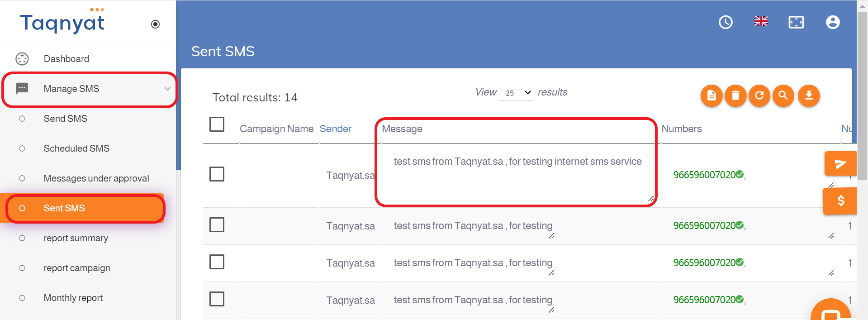Open the Send SMS menu item
868x320 pixels.
65,119
